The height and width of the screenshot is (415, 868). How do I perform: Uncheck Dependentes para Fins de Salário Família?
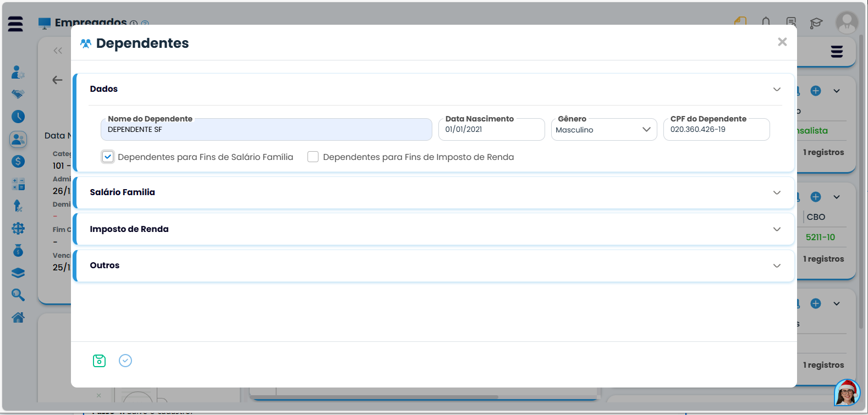(108, 157)
